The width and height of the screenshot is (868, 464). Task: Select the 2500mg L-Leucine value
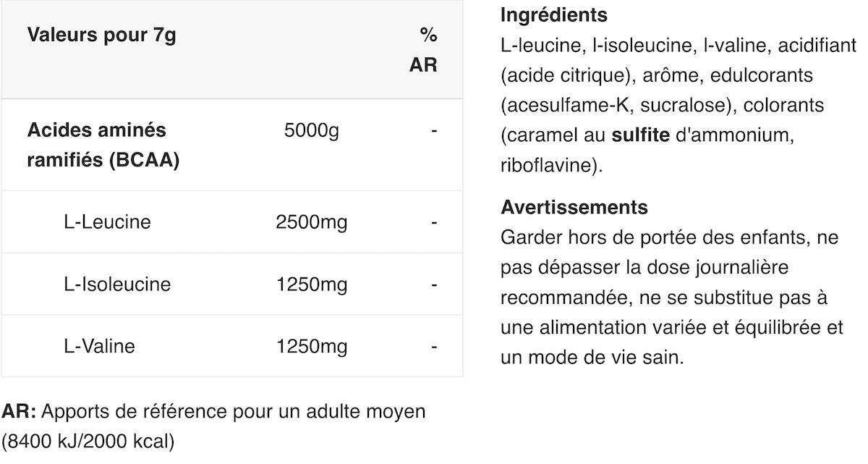coord(312,222)
